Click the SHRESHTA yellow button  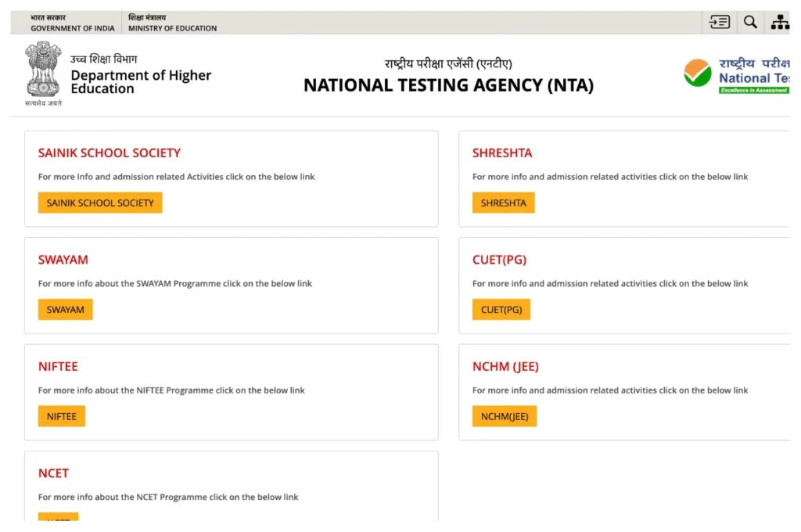(503, 202)
